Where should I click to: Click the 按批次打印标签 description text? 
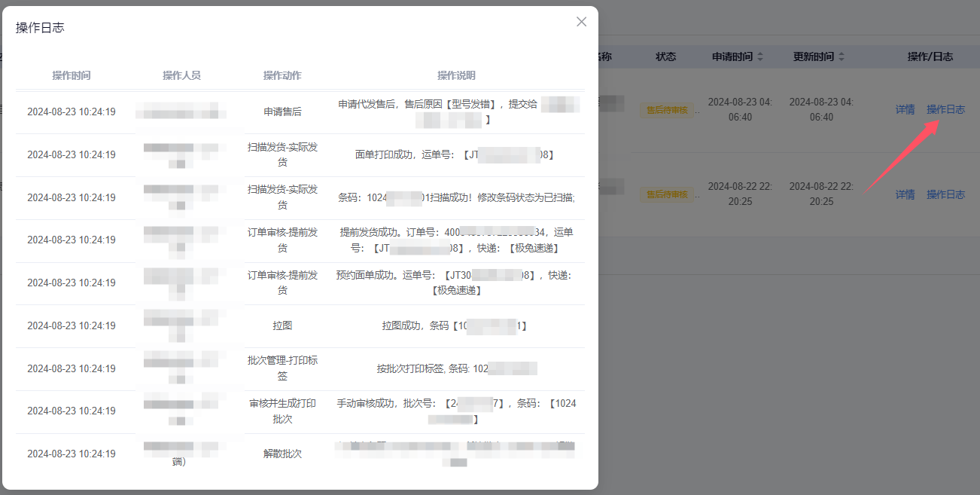[457, 368]
